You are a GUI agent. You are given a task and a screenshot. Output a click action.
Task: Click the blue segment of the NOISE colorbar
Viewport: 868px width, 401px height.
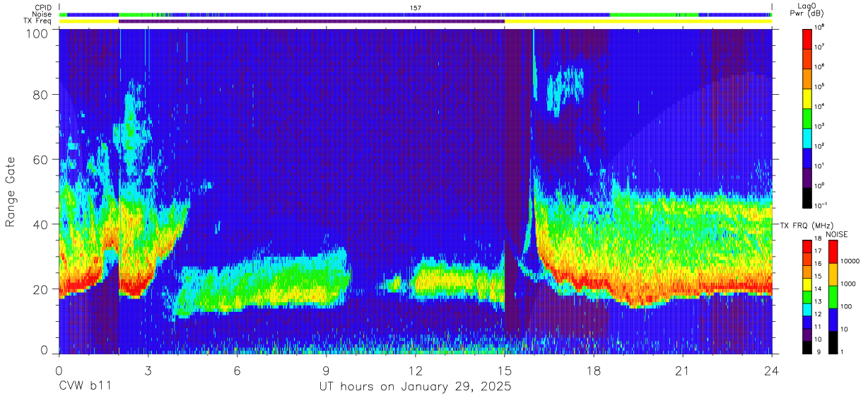tap(834, 319)
